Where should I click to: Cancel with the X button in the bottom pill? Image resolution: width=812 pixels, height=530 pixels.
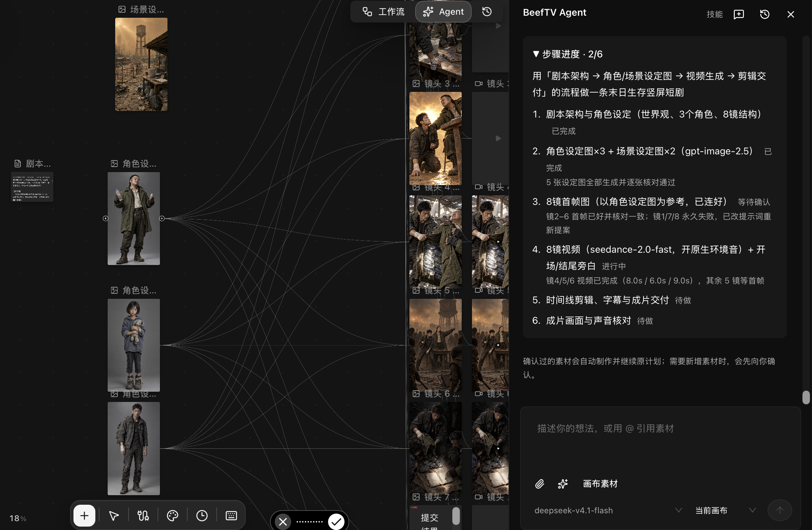point(283,521)
